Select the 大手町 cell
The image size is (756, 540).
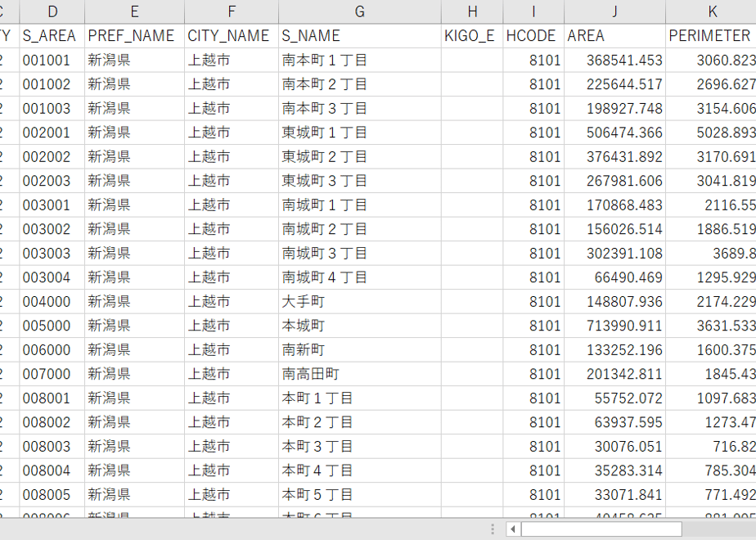(360, 301)
